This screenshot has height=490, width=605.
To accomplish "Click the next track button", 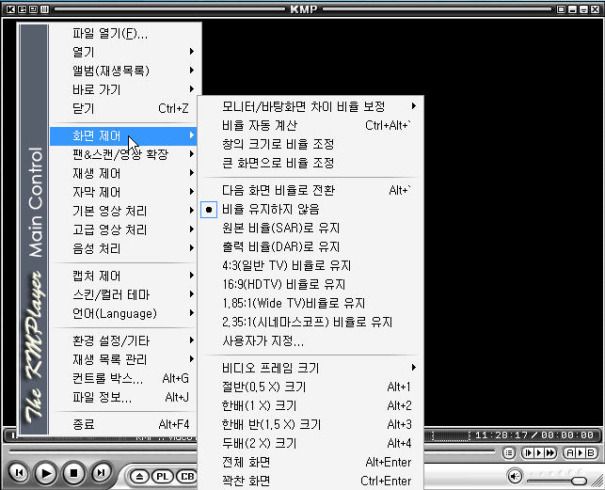I will point(101,472).
